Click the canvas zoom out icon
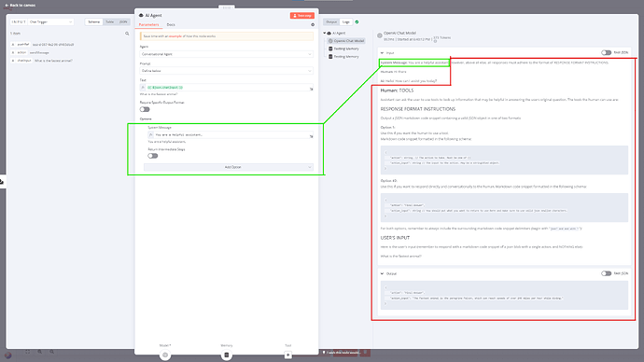Image resolution: width=644 pixels, height=362 pixels. click(x=52, y=352)
